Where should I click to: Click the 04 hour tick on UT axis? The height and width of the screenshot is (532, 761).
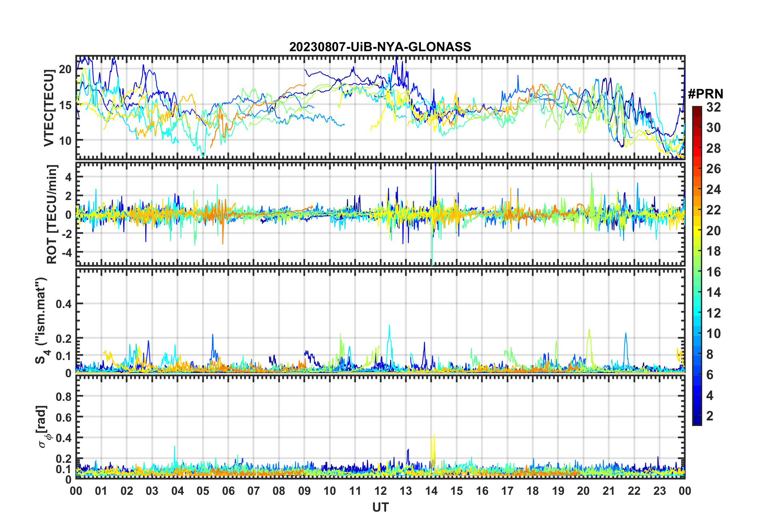(x=178, y=491)
